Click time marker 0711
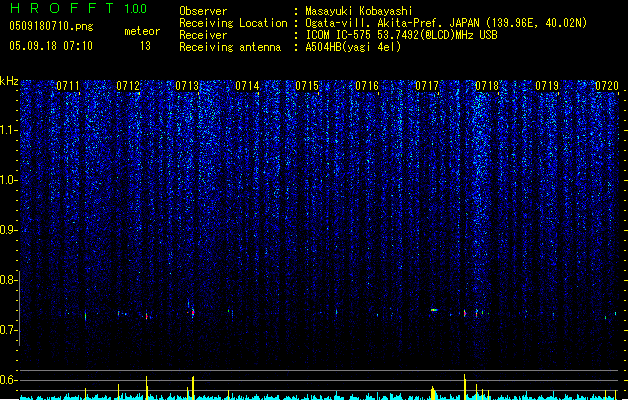This screenshot has height=400, width=629. tap(68, 86)
